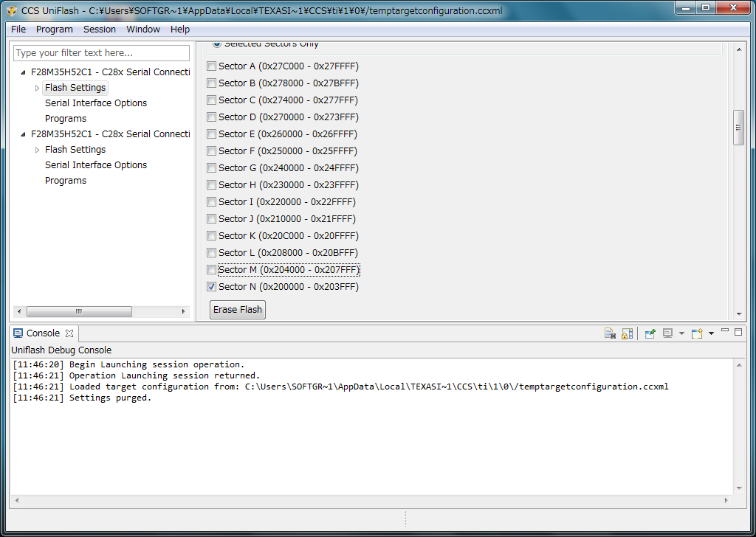Select second Serial Interface Options tree item
This screenshot has width=756, height=537.
tap(96, 164)
